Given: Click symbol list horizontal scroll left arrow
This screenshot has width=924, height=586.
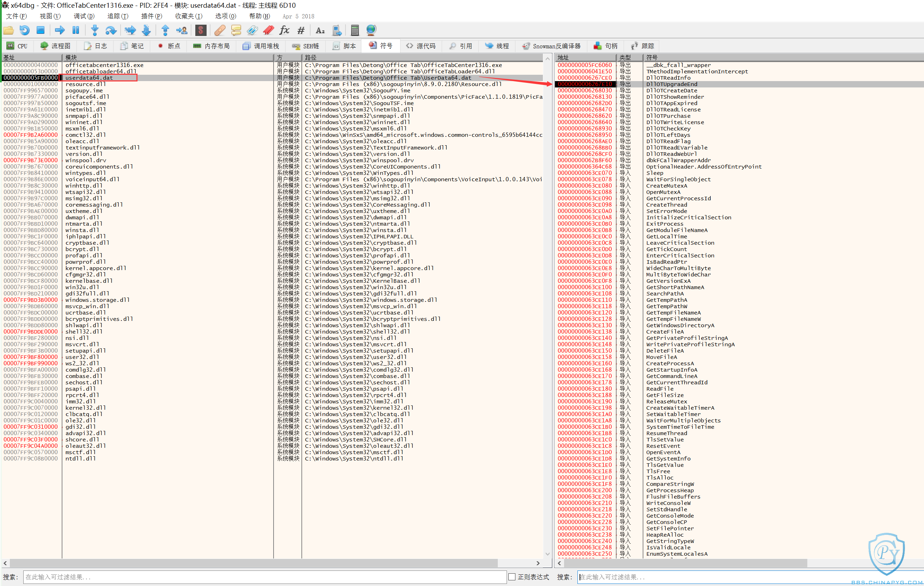Looking at the screenshot, I should (x=559, y=563).
